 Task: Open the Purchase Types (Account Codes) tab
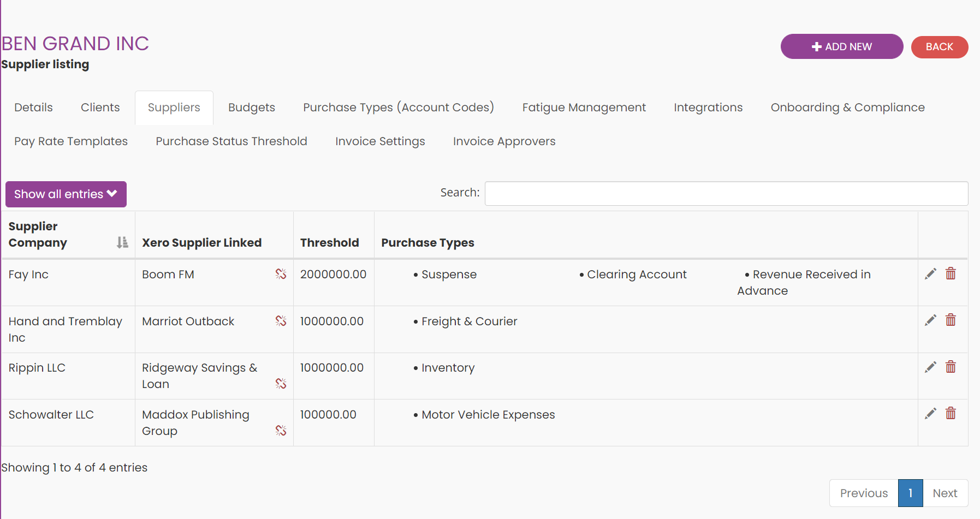(x=399, y=108)
